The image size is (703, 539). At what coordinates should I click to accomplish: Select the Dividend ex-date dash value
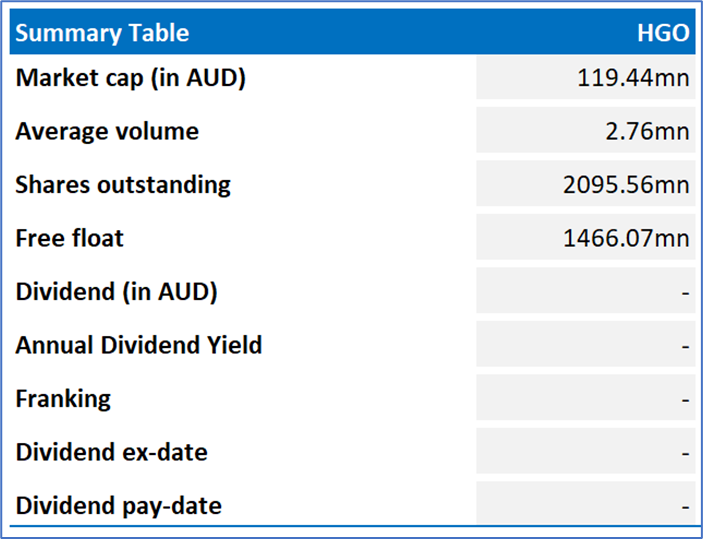pyautogui.click(x=686, y=453)
